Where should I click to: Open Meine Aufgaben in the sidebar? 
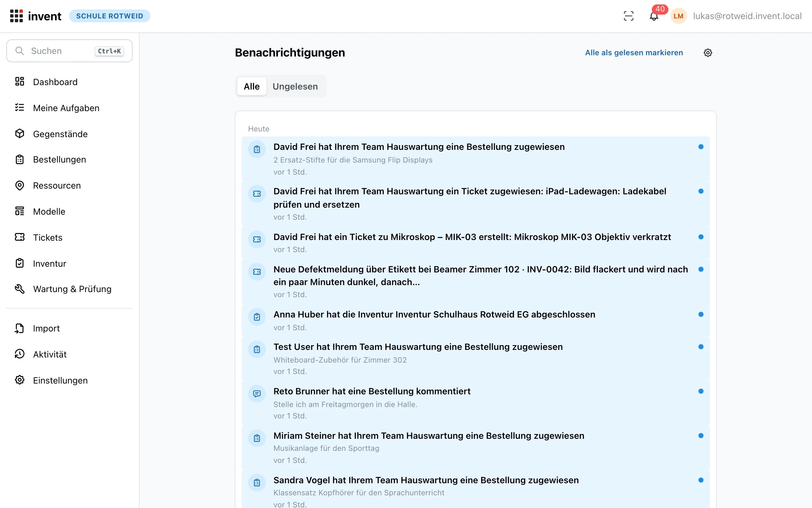69,108
